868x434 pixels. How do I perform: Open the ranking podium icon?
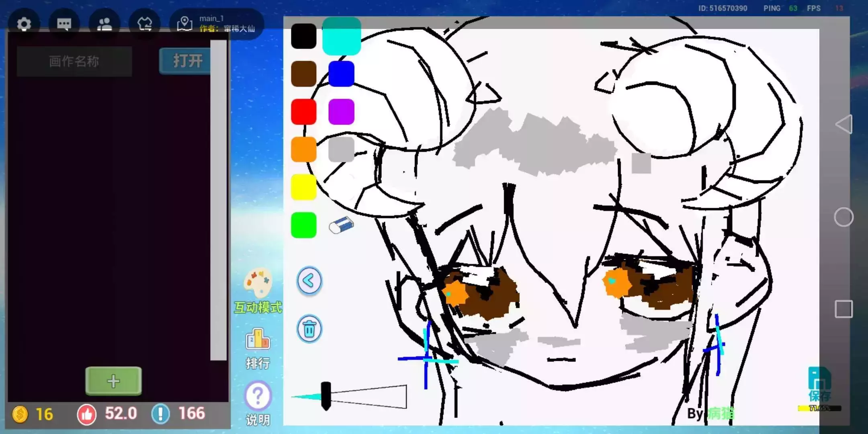click(x=258, y=340)
